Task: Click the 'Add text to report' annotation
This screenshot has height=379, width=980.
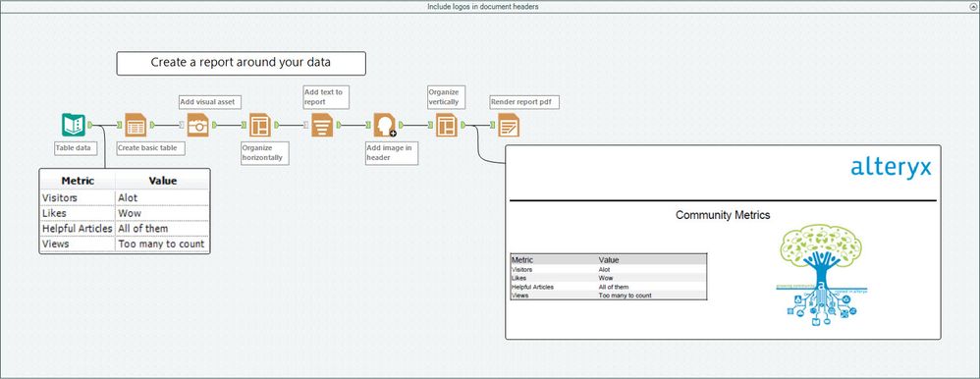Action: (325, 96)
